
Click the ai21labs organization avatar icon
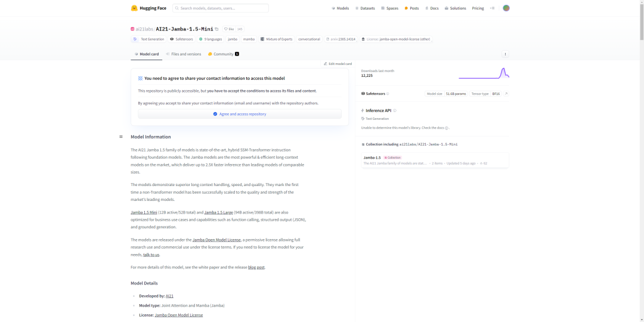(x=133, y=29)
